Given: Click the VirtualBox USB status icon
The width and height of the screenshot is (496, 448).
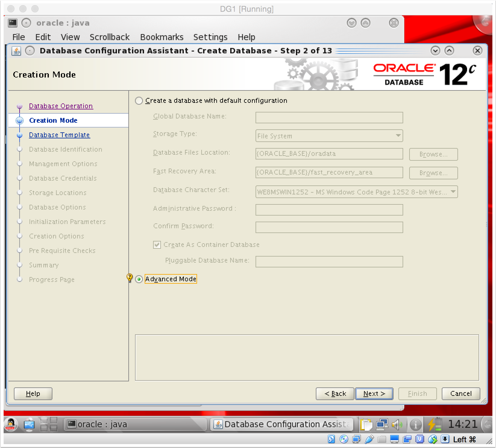Looking at the screenshot, I should pyautogui.click(x=369, y=439).
